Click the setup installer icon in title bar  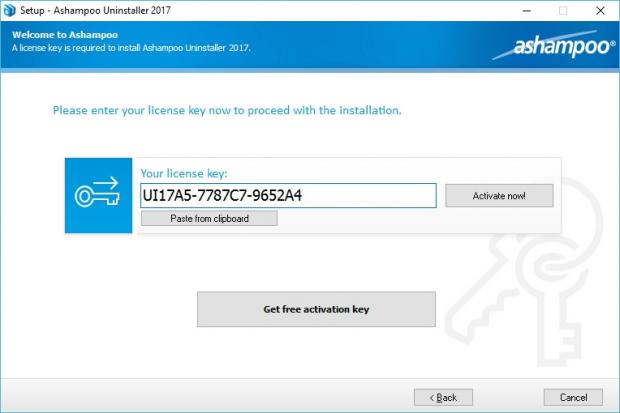[x=10, y=10]
